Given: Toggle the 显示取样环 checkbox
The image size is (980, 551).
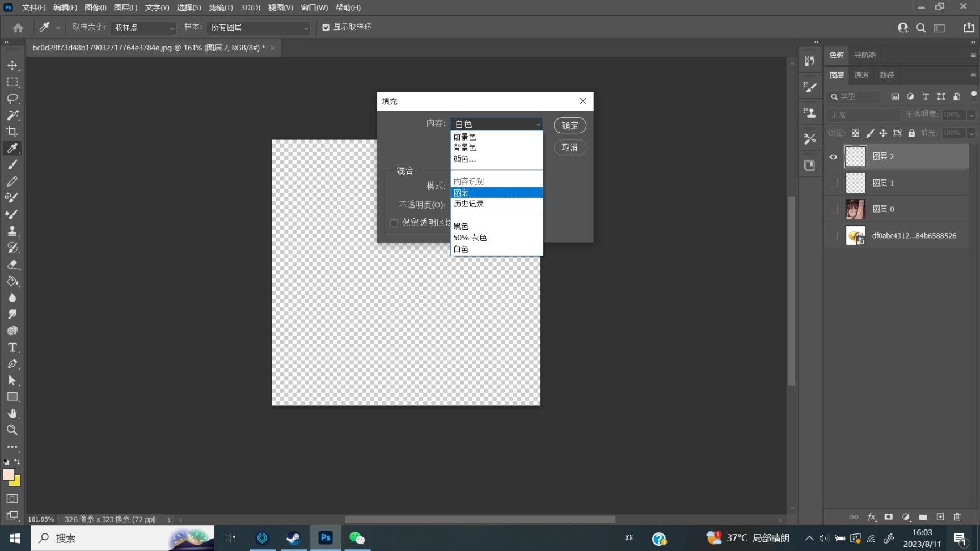Looking at the screenshot, I should pyautogui.click(x=326, y=27).
